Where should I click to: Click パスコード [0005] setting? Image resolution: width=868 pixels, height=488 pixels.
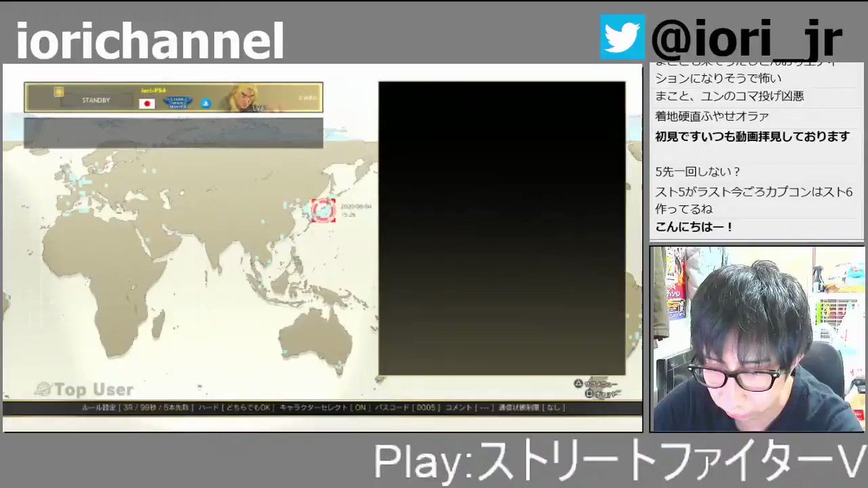(407, 408)
